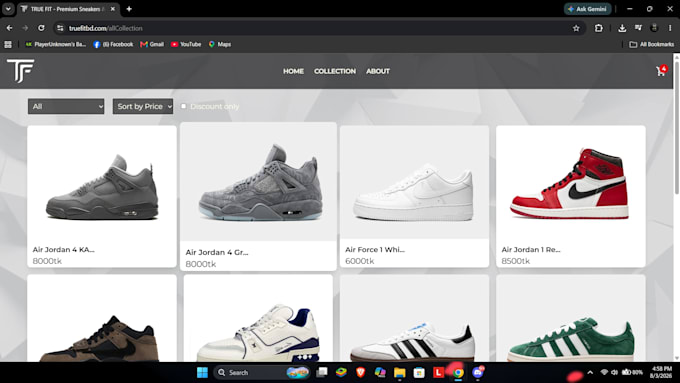Enable the Discount only checkbox
The height and width of the screenshot is (383, 680).
tap(183, 106)
